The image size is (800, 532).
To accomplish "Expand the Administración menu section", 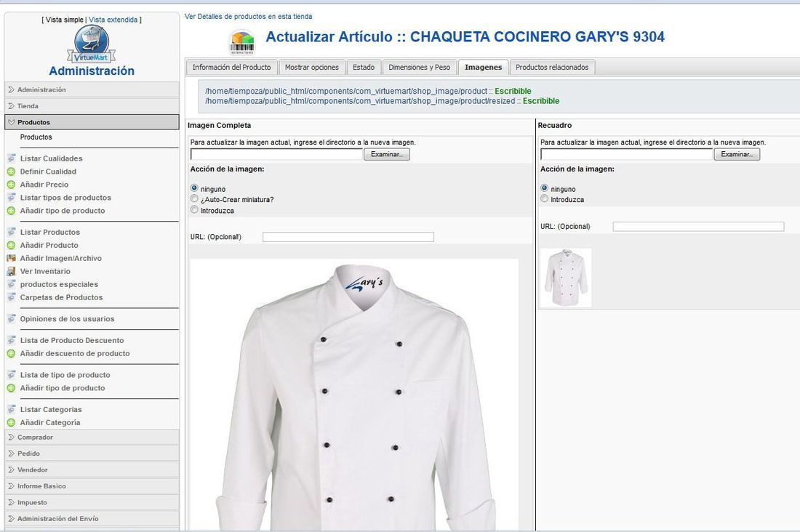I will coord(92,90).
